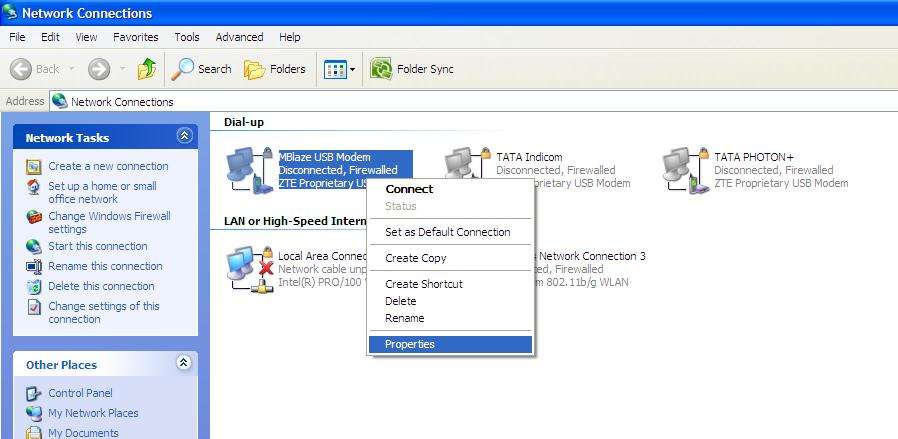Viewport: 898px width, 439px height.
Task: Click the Up folder toolbar icon
Action: (x=147, y=69)
